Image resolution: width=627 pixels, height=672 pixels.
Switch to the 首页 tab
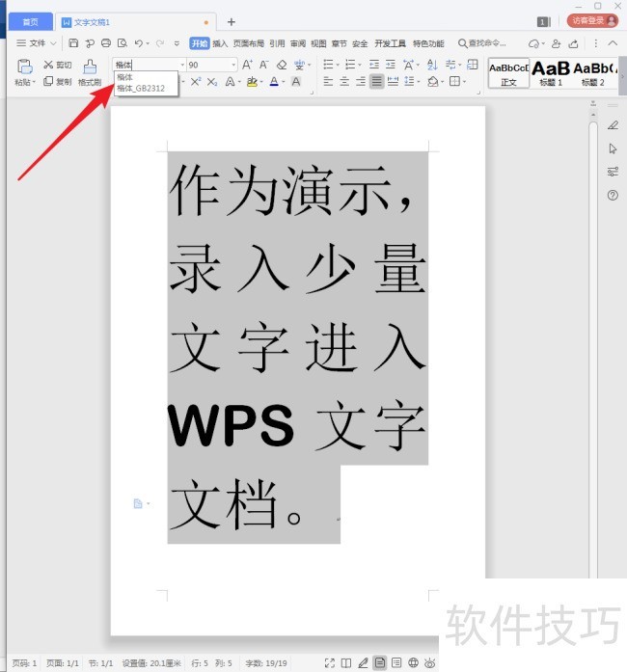[x=31, y=22]
